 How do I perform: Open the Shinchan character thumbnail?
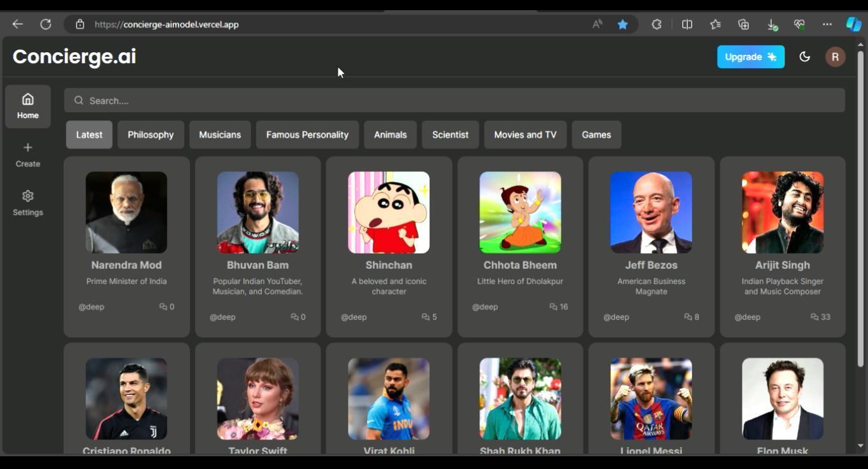(x=389, y=212)
